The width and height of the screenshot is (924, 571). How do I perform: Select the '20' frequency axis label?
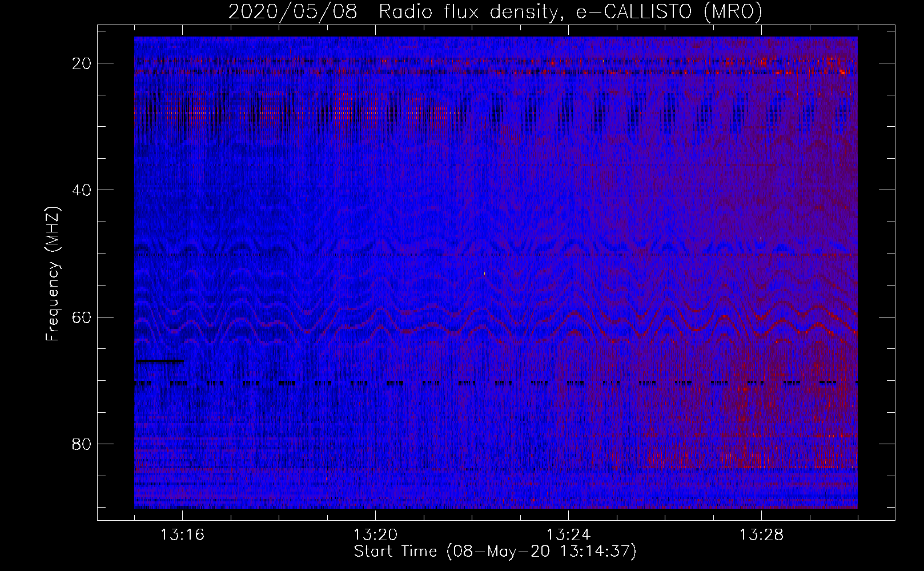[82, 63]
